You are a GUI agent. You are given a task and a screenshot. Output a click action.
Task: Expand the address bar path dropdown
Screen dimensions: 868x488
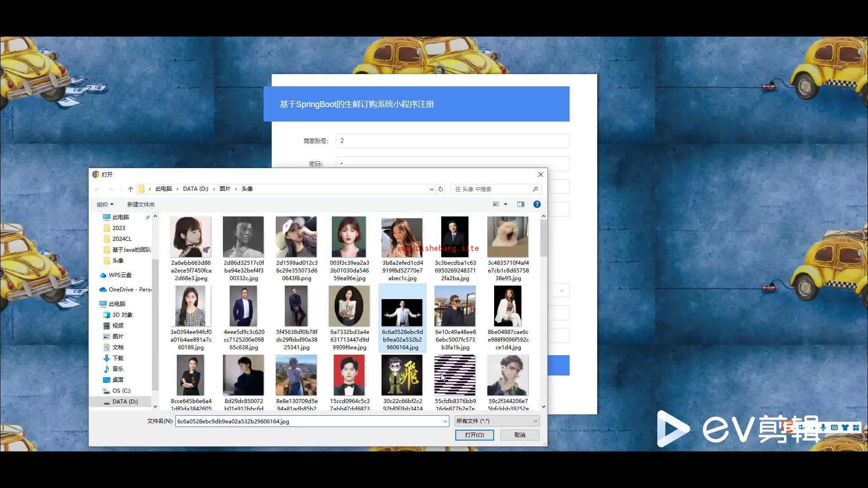pos(431,189)
